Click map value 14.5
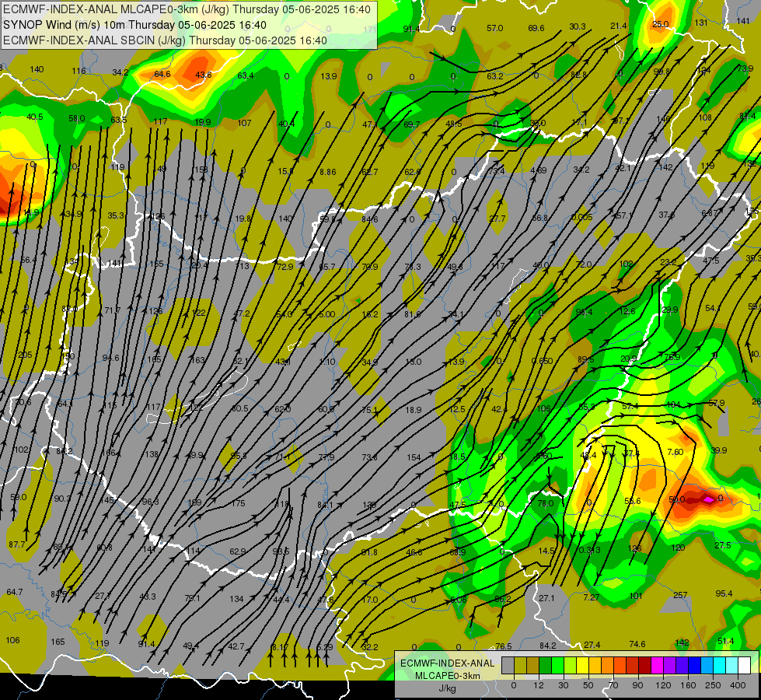The image size is (761, 700). (546, 551)
